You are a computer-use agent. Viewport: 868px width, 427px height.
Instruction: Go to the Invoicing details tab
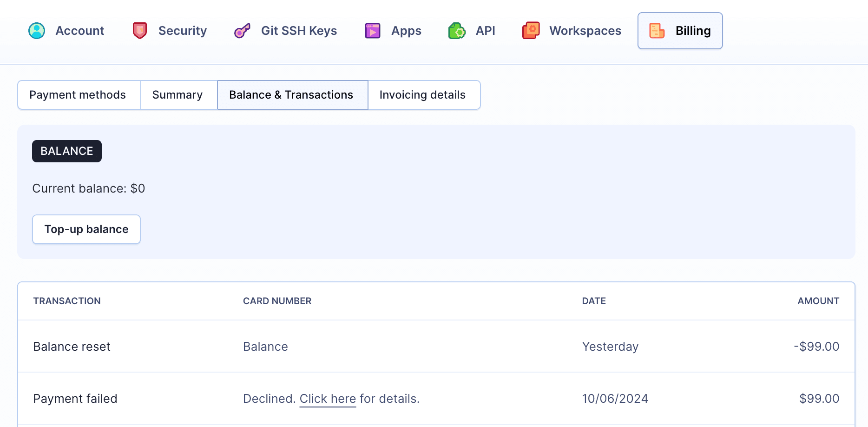(x=422, y=95)
